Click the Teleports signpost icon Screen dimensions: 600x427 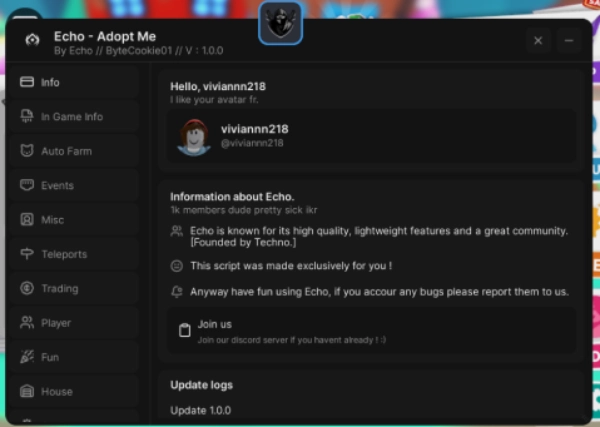pyautogui.click(x=27, y=254)
